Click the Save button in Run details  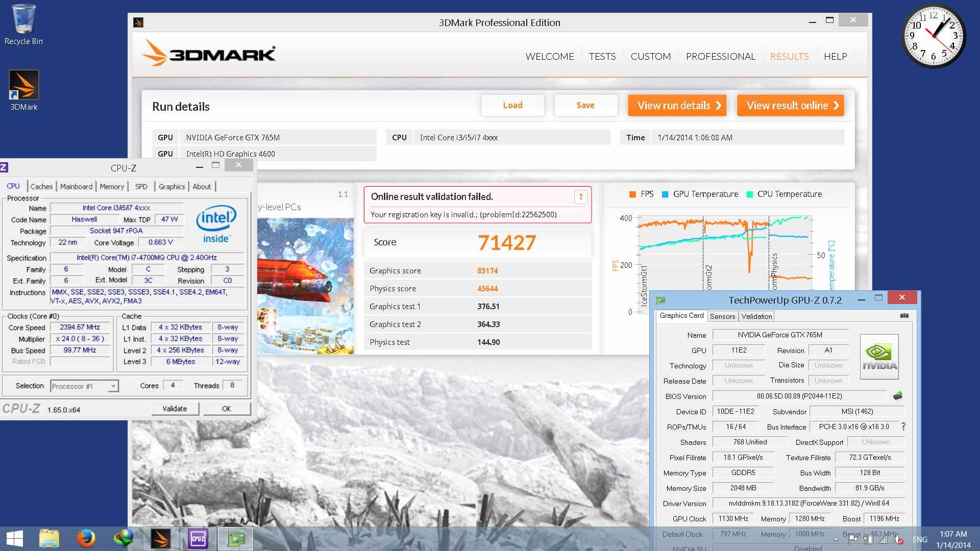[585, 105]
